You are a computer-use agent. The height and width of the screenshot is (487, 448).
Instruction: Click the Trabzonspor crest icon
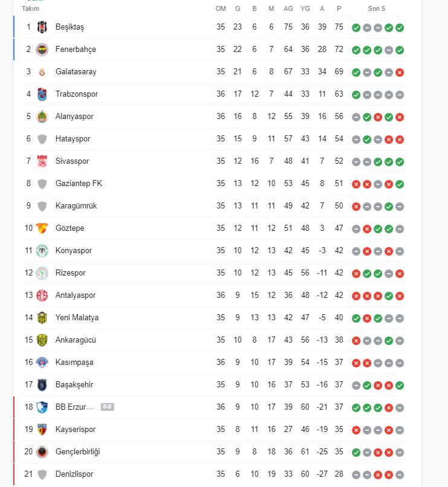[x=42, y=94]
